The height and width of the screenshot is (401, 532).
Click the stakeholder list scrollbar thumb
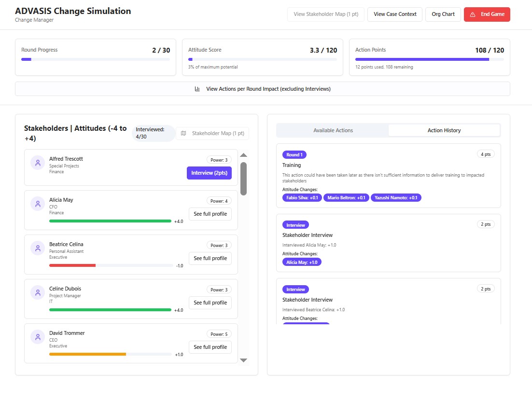[244, 179]
